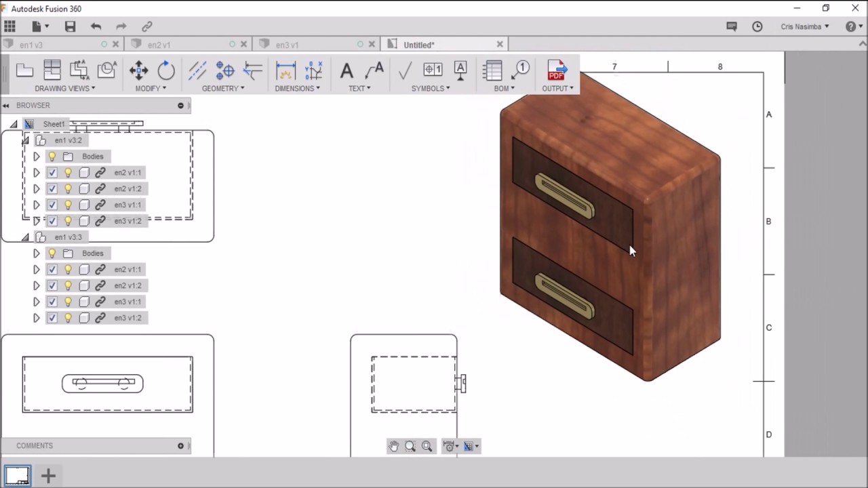Select the Untitled* drawing tab
Screen dimensions: 868x488
click(x=418, y=45)
